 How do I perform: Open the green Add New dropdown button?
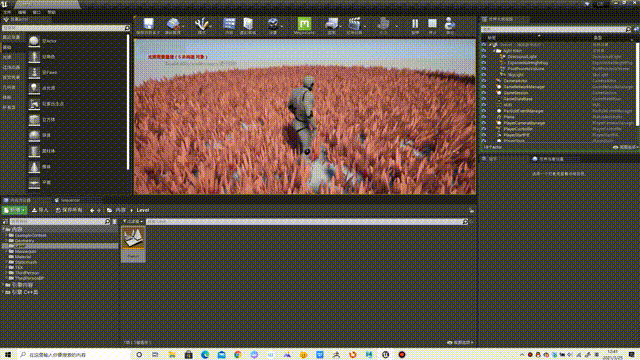pyautogui.click(x=14, y=210)
